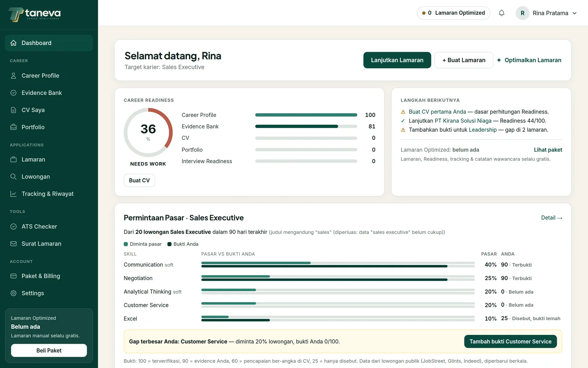Click the CV Saya document icon
The width and height of the screenshot is (588, 368).
pyautogui.click(x=14, y=110)
